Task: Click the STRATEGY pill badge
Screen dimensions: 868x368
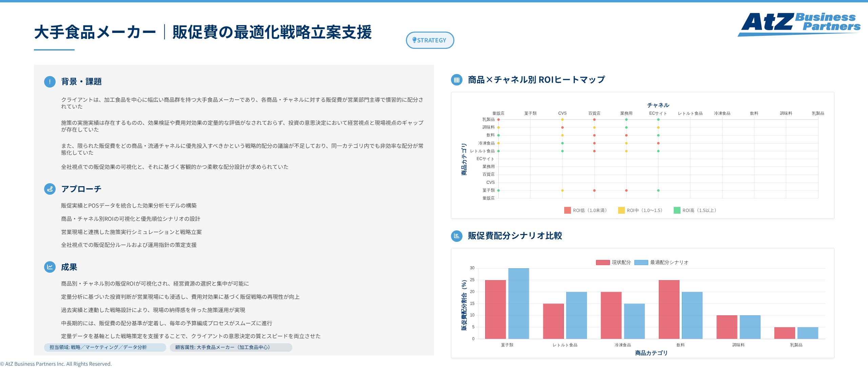Action: (430, 40)
